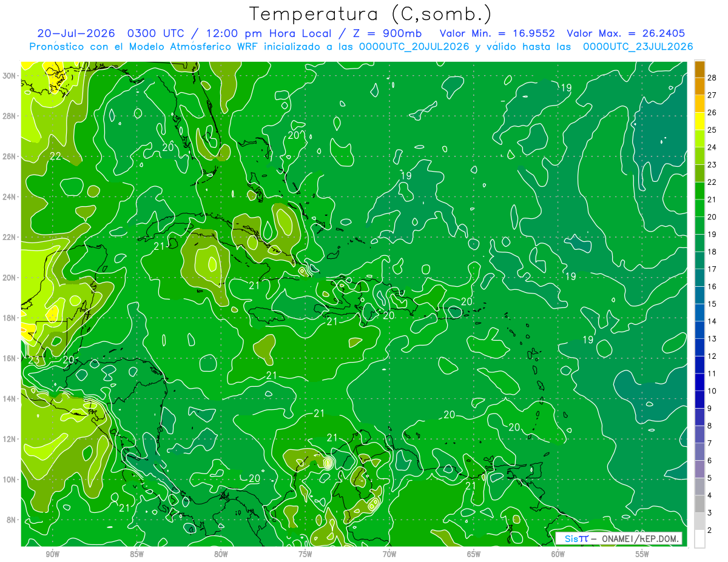Click the "0300 UTC" time text

157,33
